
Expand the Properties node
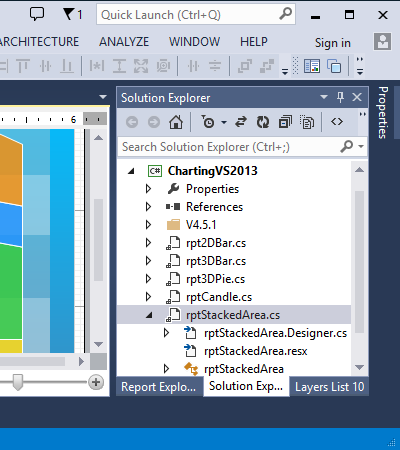pyautogui.click(x=148, y=189)
